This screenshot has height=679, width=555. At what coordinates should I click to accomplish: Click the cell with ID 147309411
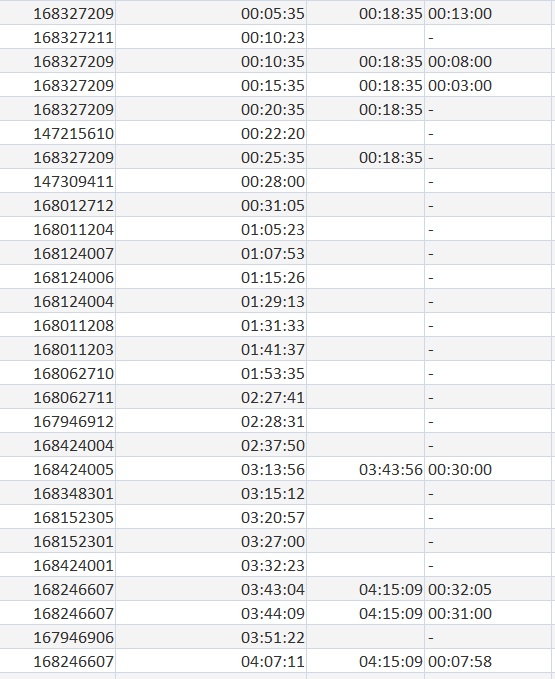[x=57, y=181]
